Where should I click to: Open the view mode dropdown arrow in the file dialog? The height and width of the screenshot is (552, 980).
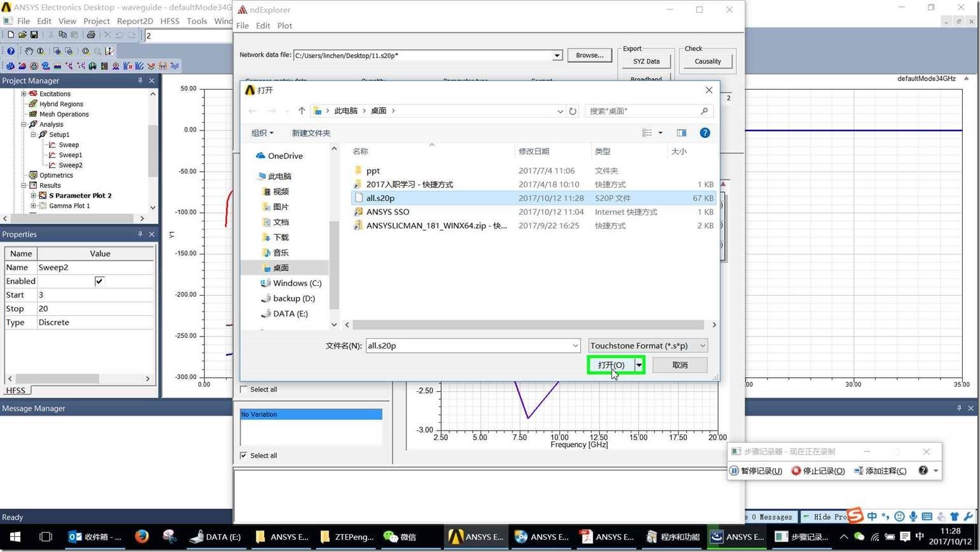point(660,133)
